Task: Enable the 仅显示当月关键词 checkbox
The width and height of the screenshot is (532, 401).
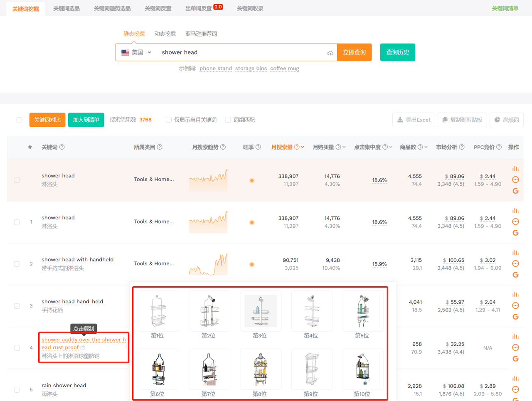Action: 169,120
